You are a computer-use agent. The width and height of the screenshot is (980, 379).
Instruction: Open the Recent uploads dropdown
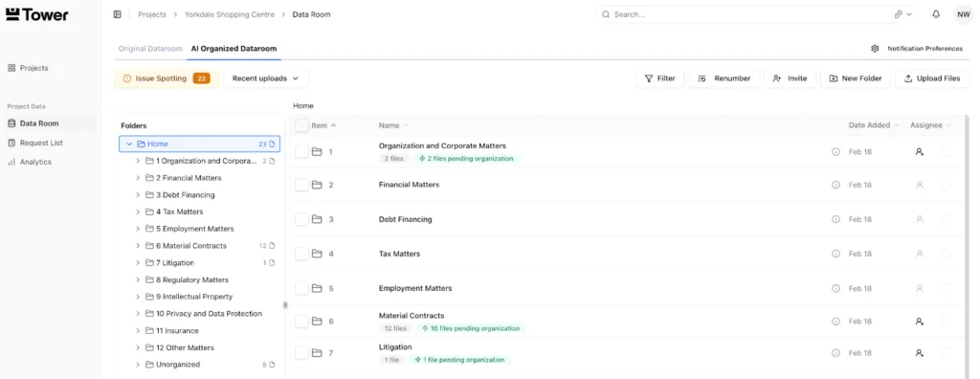click(266, 78)
